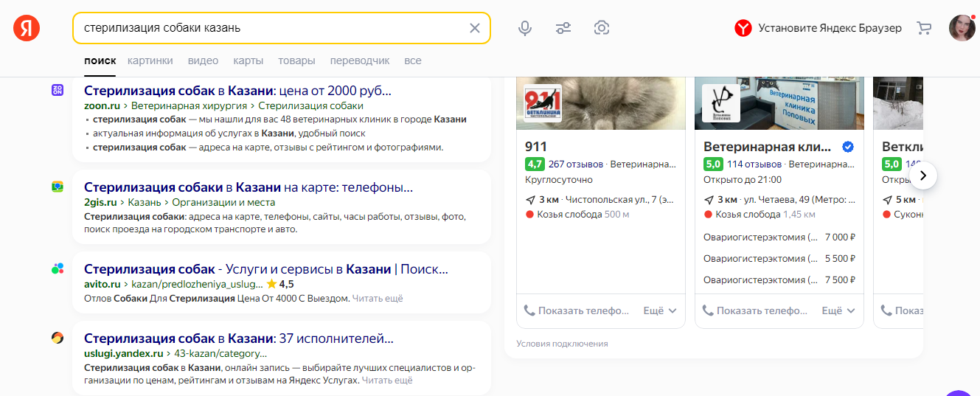The height and width of the screenshot is (396, 980).
Task: Click the Поповых veterinary clinic photo
Action: coord(779,103)
